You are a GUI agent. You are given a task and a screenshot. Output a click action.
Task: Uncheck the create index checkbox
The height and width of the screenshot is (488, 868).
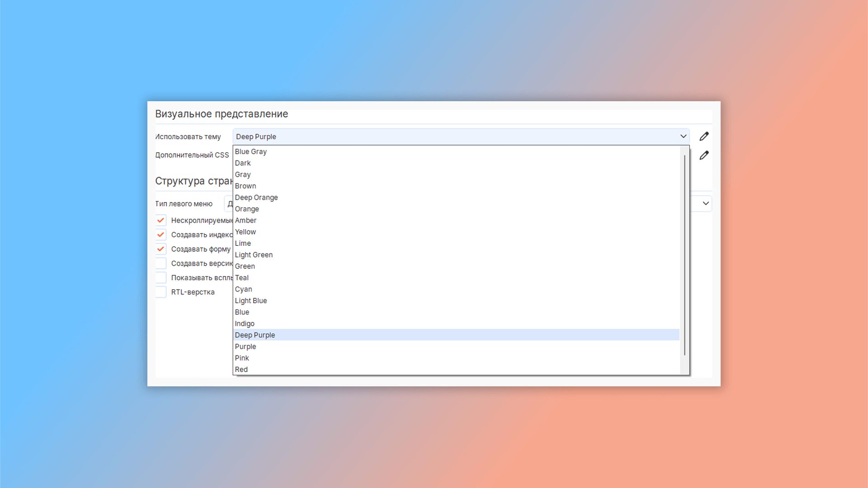(161, 235)
